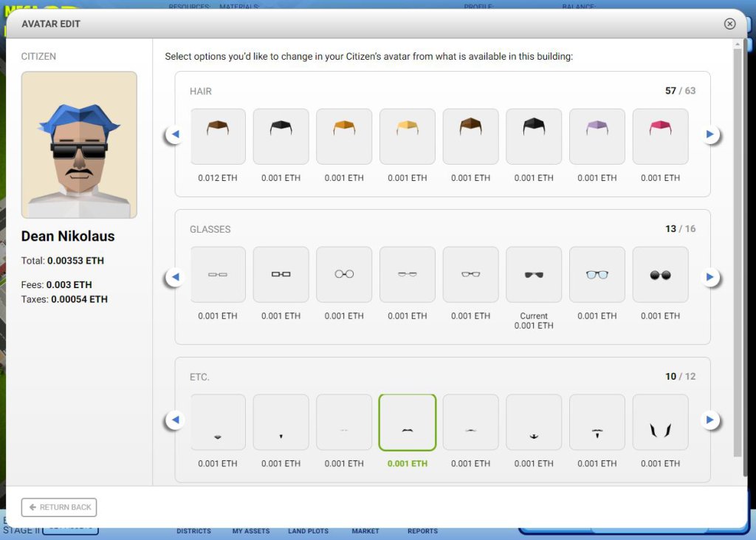756x540 pixels.
Task: Open the Market tab in bottom bar
Action: 365,531
